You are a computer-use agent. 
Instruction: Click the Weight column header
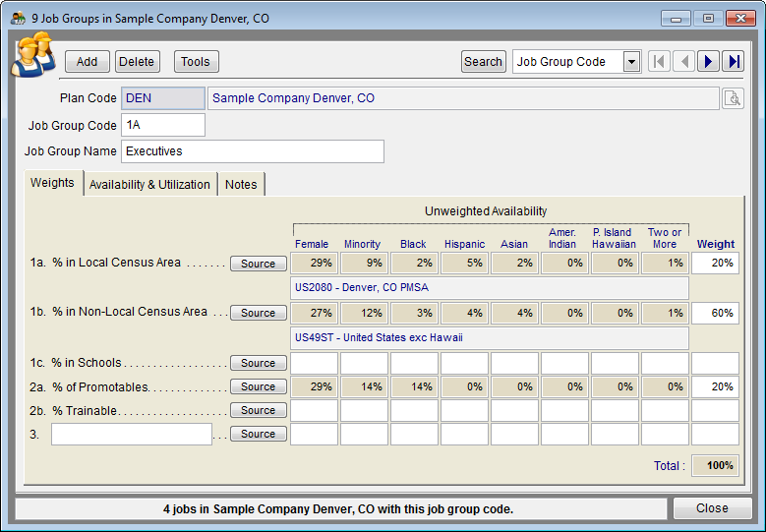coord(716,244)
